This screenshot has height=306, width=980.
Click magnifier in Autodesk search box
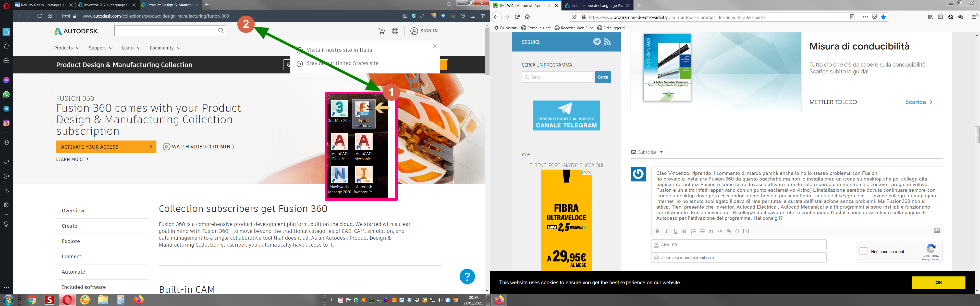pos(221,31)
